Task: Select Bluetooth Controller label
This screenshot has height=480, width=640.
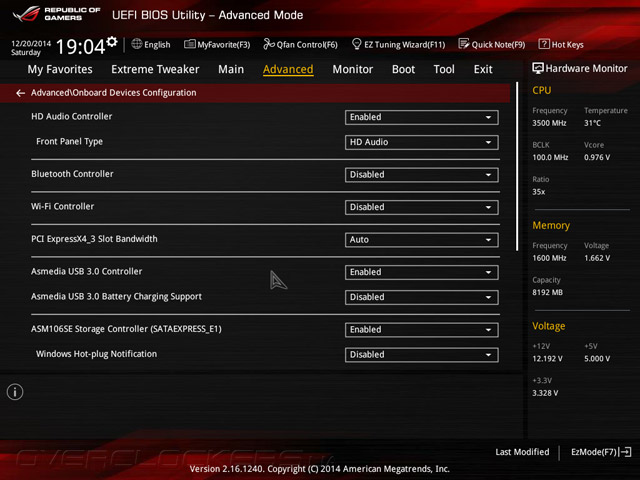Action: click(x=72, y=174)
